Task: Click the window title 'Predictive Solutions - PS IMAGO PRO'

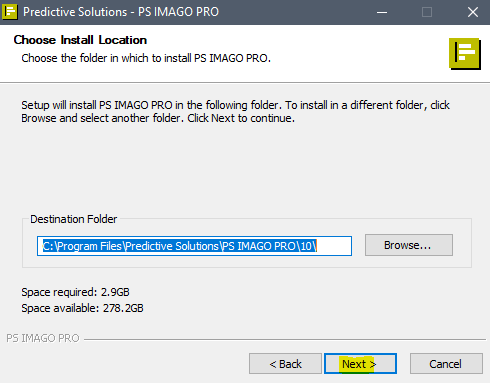Action: (121, 12)
